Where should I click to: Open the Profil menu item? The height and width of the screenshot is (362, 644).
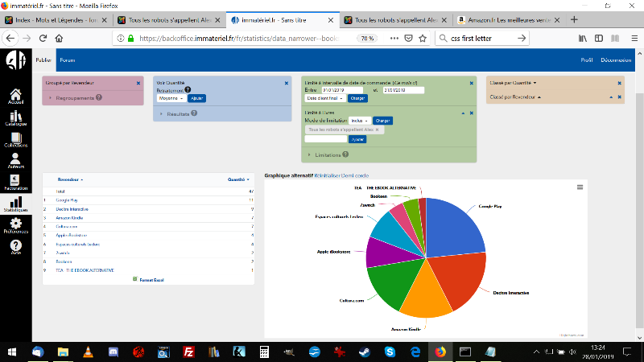586,60
